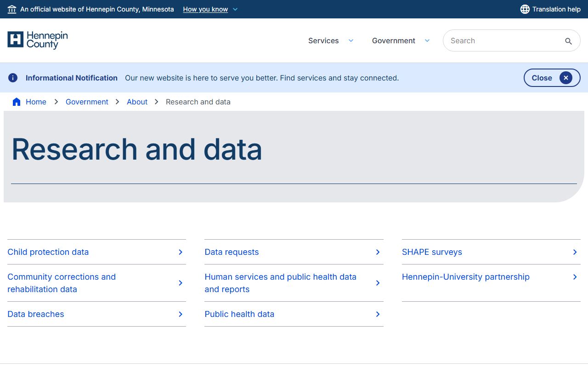
Task: Close the informational notification
Action: 552,78
